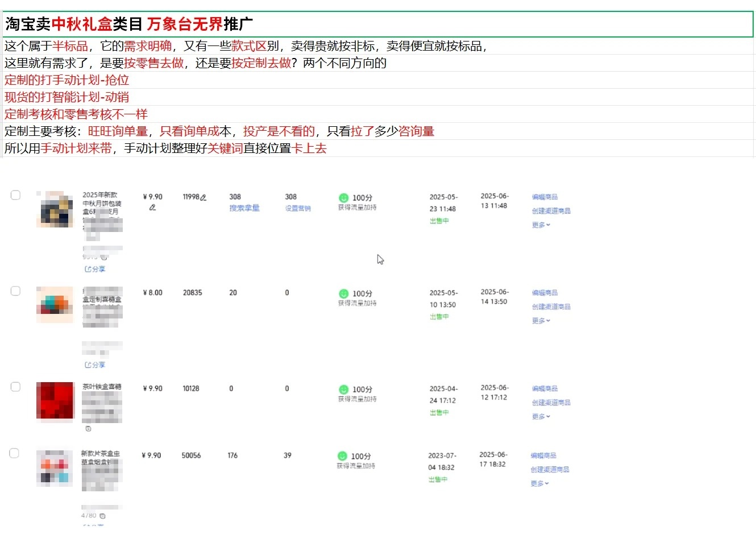756x559 pixels.
Task: Click the price edit pencil under ¥9.90
Action: tap(152, 208)
